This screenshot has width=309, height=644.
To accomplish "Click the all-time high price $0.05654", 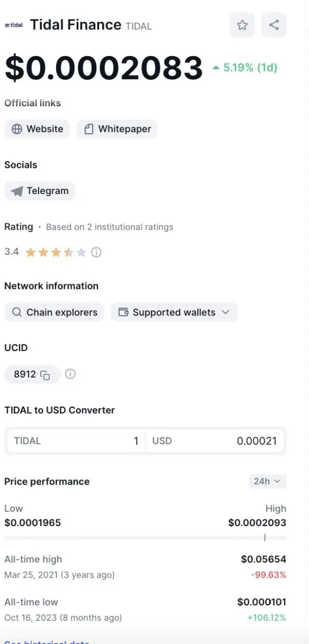I will (x=263, y=559).
